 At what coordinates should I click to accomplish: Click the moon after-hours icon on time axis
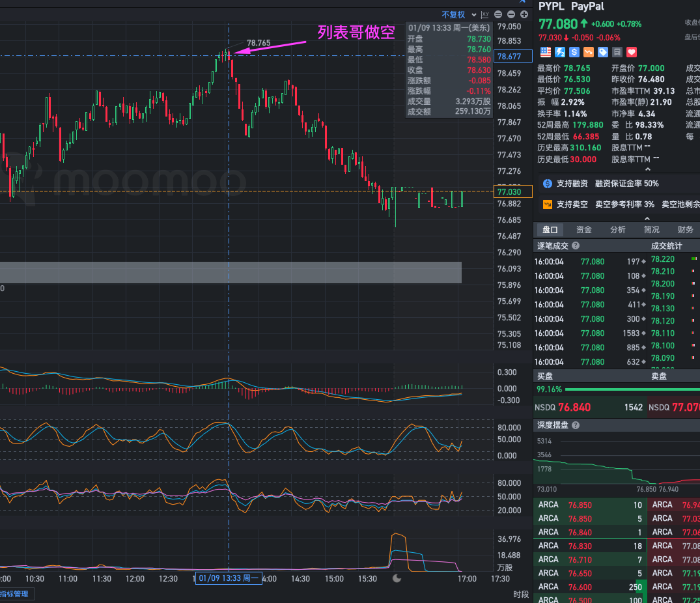[397, 578]
